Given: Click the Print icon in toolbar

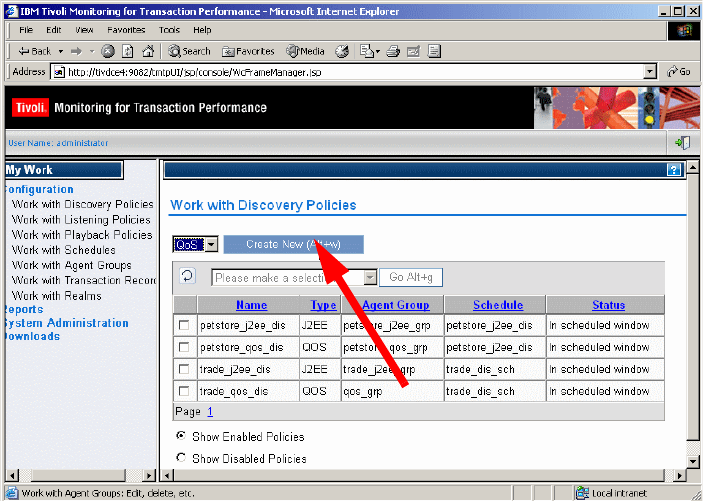Looking at the screenshot, I should [393, 52].
